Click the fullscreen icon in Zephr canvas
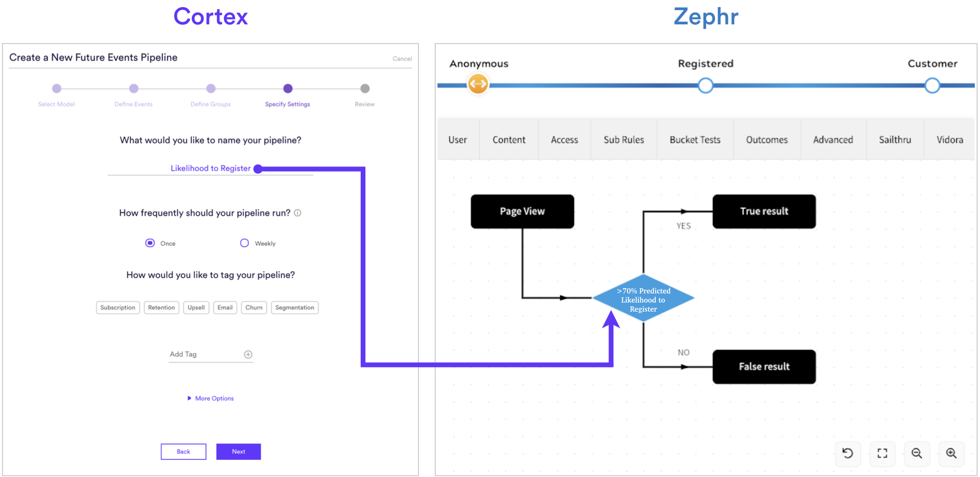This screenshot has height=477, width=980. tap(882, 453)
